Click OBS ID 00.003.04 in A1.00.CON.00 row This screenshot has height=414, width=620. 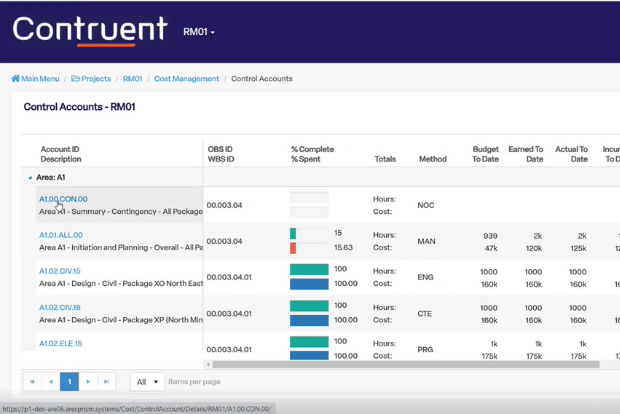[x=224, y=205]
